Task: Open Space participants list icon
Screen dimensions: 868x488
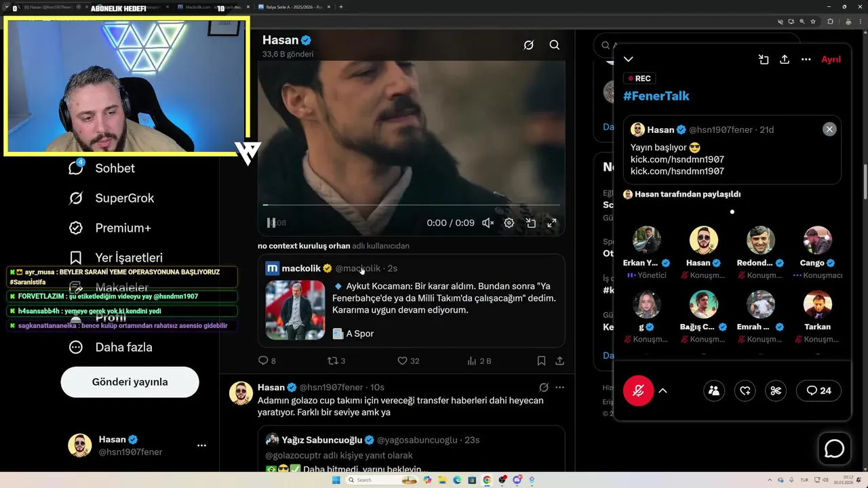Action: click(x=713, y=390)
